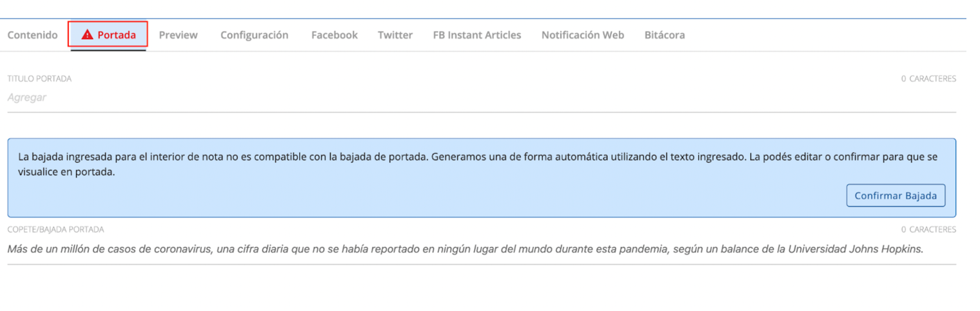Screen dimensions: 980x311
Task: Go to the Configuración tab
Action: pos(254,35)
